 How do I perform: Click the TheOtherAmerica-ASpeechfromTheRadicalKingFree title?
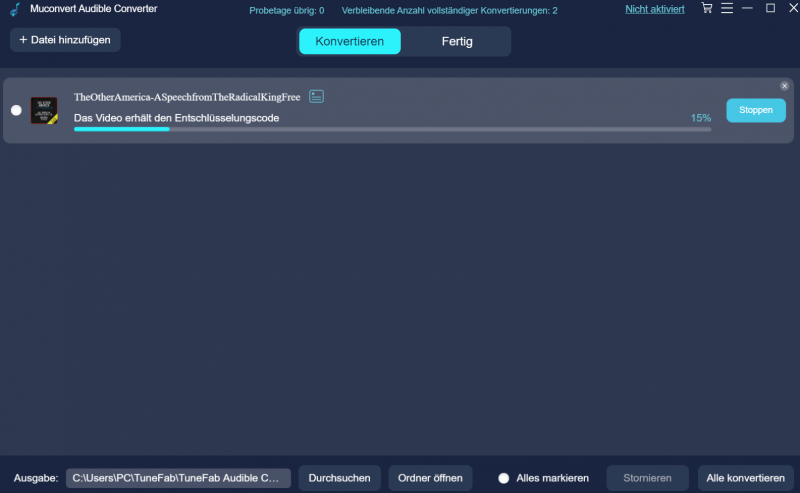(x=187, y=97)
